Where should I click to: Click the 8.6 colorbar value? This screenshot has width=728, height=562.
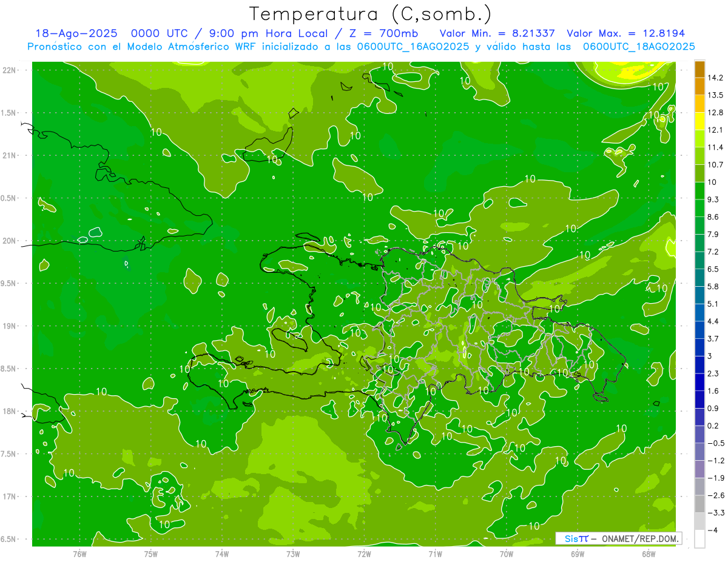tap(713, 217)
